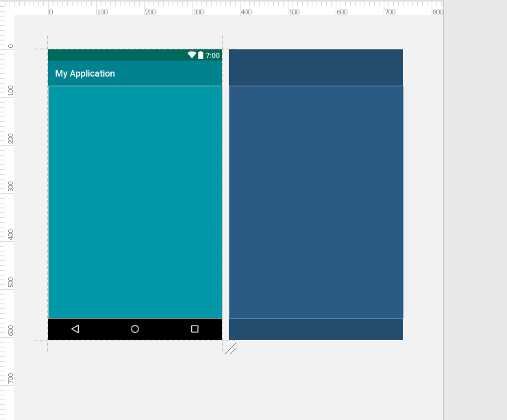507x420 pixels.
Task: Click the blueprint view bottom navigation region
Action: coord(316,329)
